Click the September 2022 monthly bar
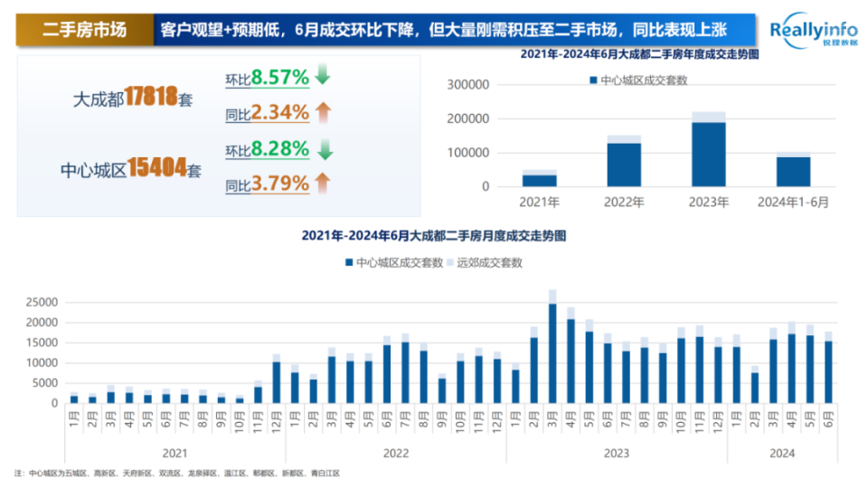Viewport: 868px width, 488px height. (x=442, y=389)
